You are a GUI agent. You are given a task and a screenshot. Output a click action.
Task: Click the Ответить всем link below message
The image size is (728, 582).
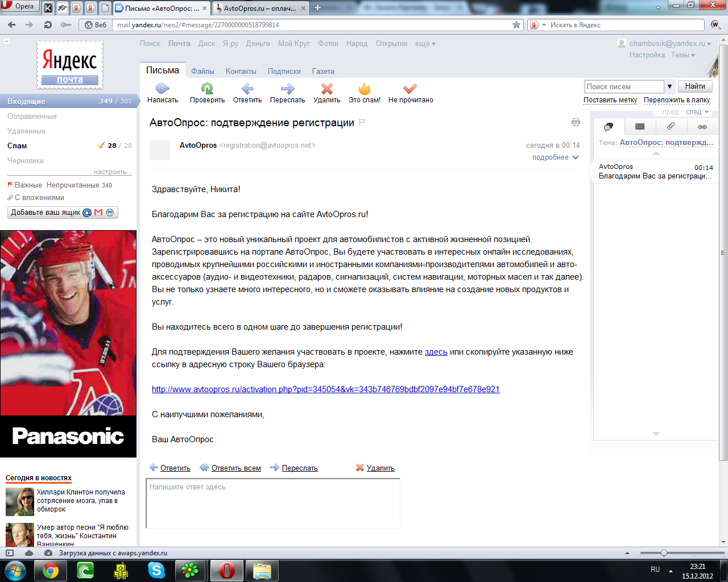point(236,468)
